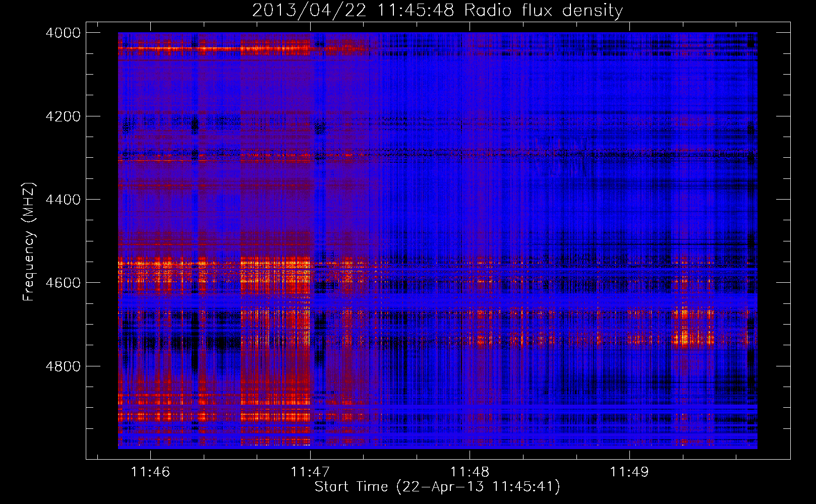816x504 pixels.
Task: Click the 11:49 time axis label
Action: [629, 472]
